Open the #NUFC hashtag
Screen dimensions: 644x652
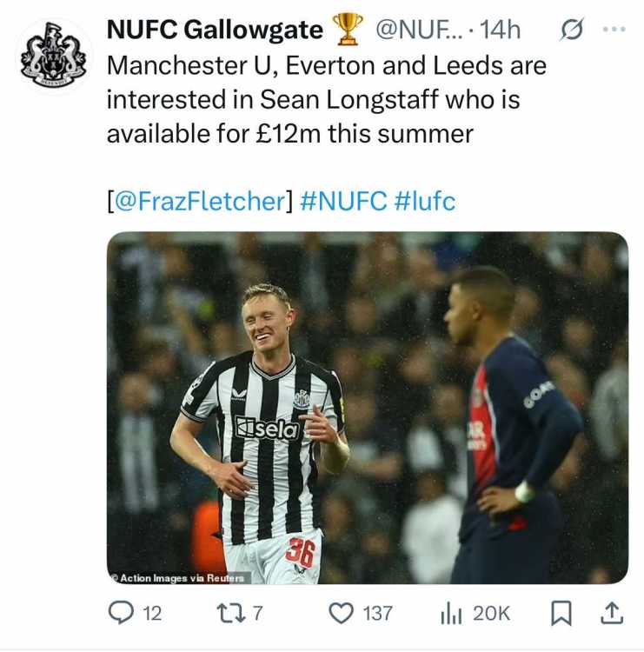pos(343,201)
